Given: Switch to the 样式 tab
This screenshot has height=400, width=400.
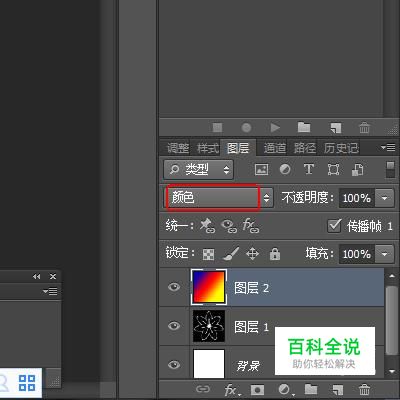Looking at the screenshot, I should [x=208, y=148].
